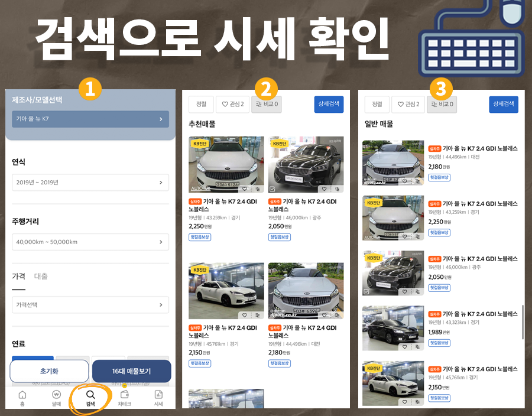This screenshot has width=532, height=416.
Task: Select the 가격 tab
Action: tap(19, 277)
